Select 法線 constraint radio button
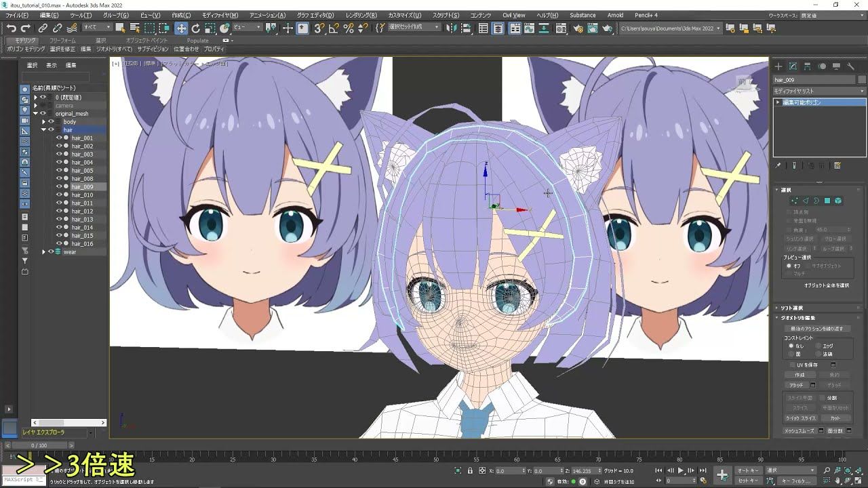This screenshot has height=488, width=868. click(819, 354)
